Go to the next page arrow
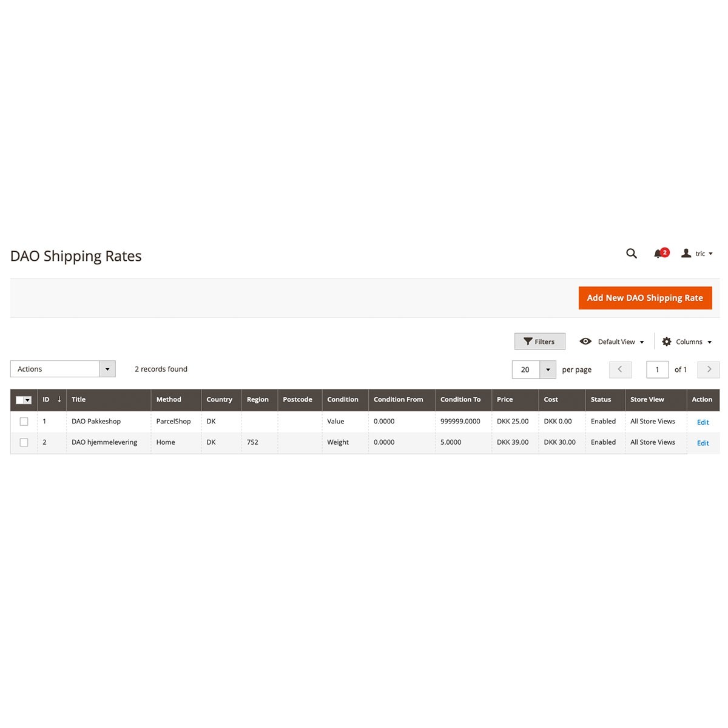Screen dimensions: 728x728 pos(709,369)
